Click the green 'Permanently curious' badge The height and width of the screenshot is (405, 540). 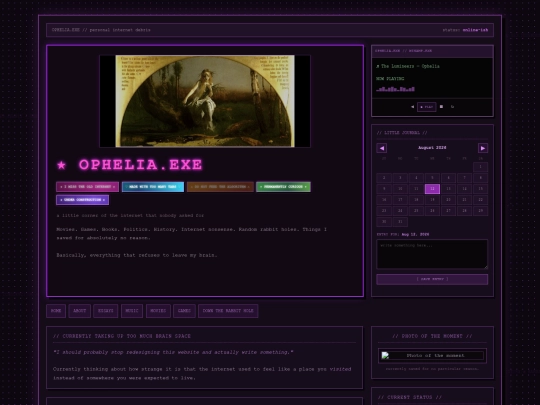283,187
